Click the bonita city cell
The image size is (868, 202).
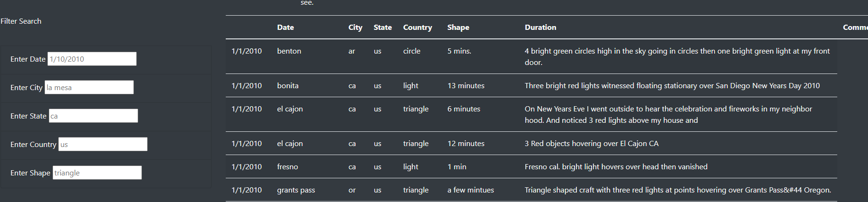[288, 86]
